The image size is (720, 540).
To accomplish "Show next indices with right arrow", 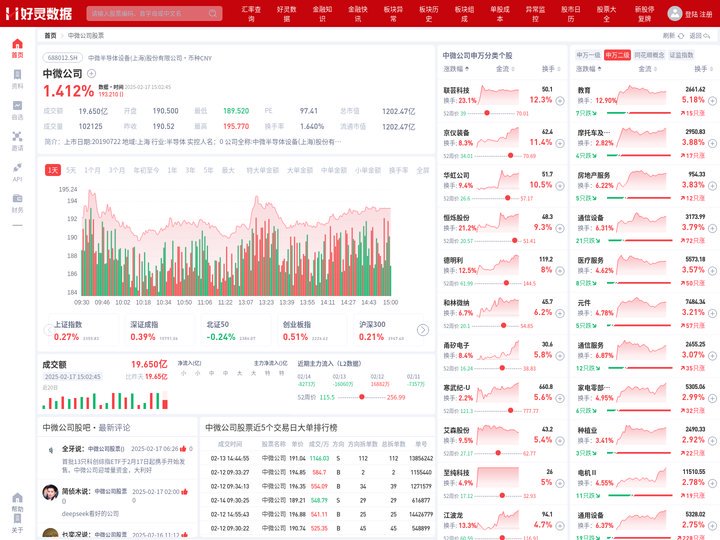I will [423, 330].
